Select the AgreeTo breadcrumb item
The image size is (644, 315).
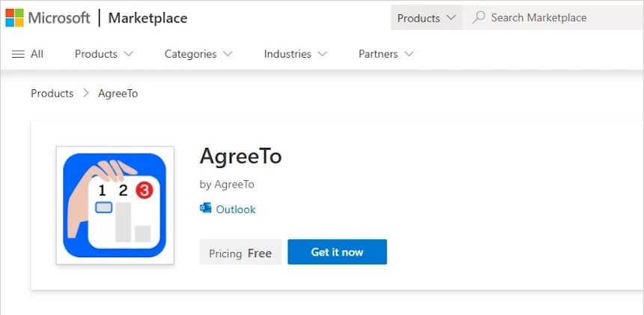pos(118,94)
